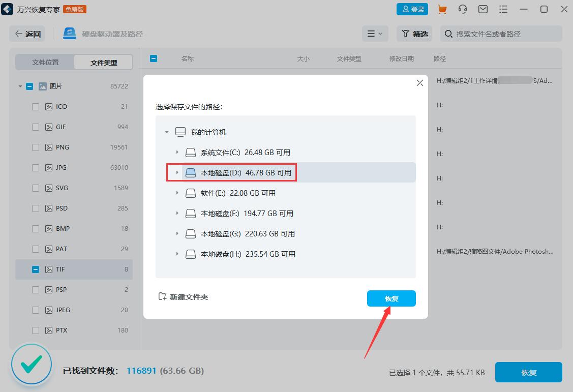
Task: Check the PNG file type checkbox
Action: point(36,147)
